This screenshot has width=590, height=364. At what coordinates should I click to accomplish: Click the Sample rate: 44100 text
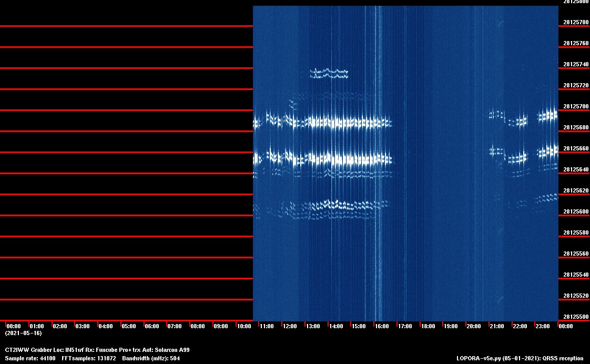(30, 358)
